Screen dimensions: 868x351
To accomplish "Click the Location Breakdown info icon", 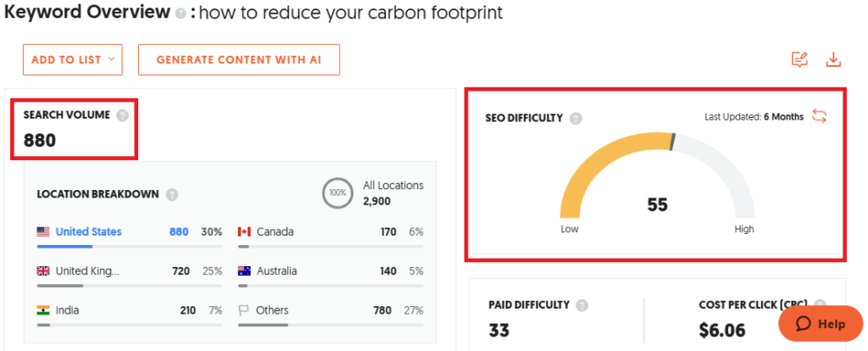I will coord(172,194).
